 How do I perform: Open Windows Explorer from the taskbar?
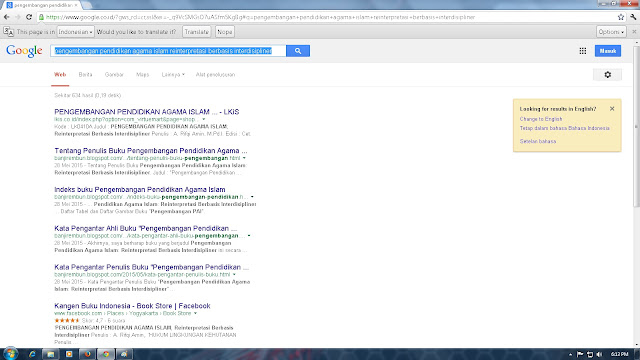(51, 354)
